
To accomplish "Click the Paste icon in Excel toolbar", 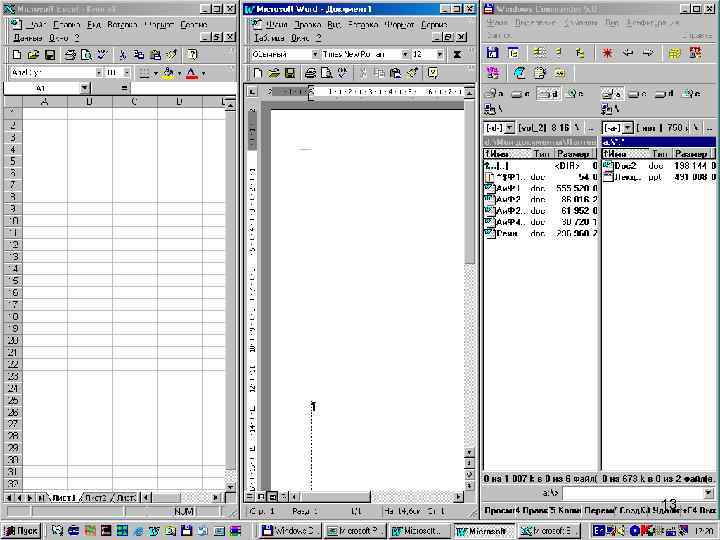I will (x=155, y=55).
